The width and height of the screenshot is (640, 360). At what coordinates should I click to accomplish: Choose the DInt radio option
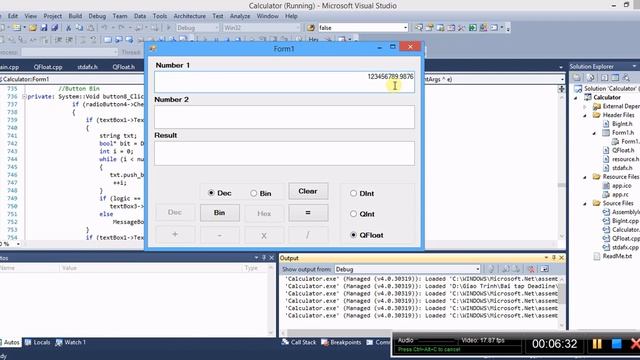353,193
